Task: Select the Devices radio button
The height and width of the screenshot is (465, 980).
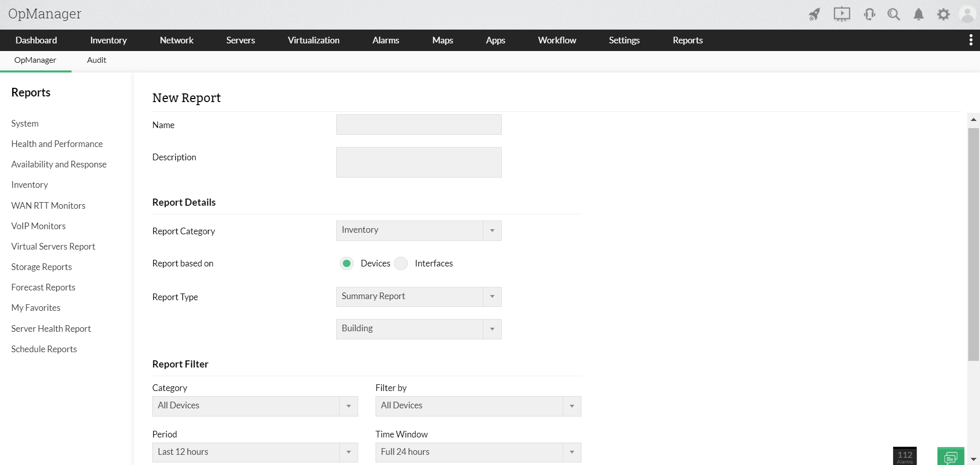Action: point(346,263)
